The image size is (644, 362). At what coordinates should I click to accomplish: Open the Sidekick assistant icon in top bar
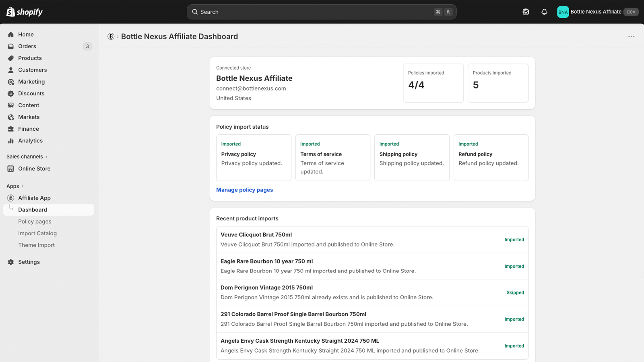coord(526,12)
